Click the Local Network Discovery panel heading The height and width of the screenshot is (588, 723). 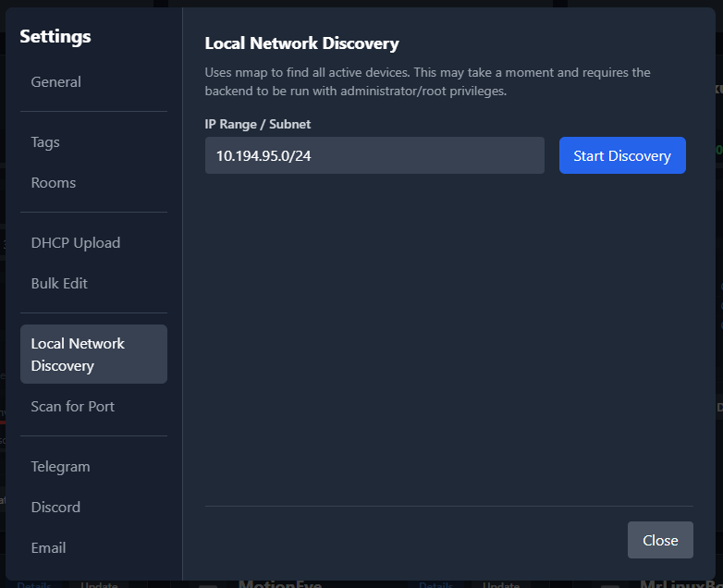click(x=301, y=43)
